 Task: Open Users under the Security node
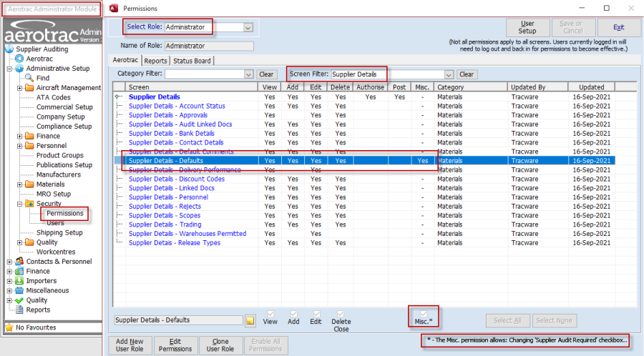tap(55, 223)
